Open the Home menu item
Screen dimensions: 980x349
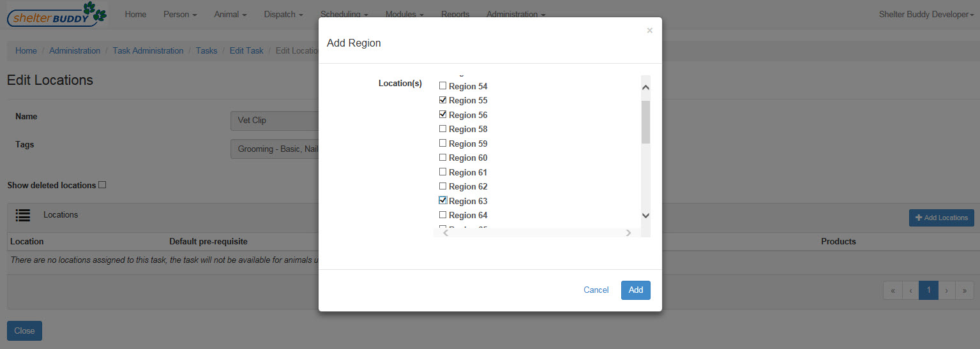135,14
